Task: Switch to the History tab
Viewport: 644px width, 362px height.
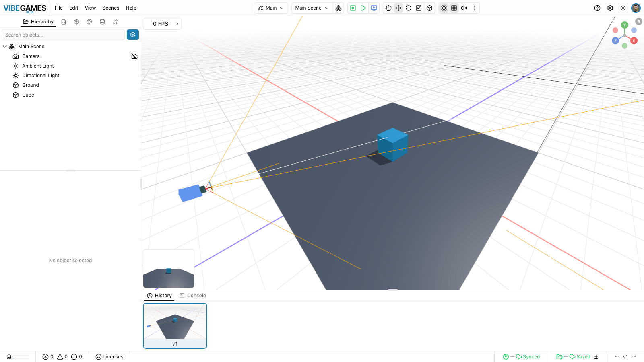Action: 159,296
